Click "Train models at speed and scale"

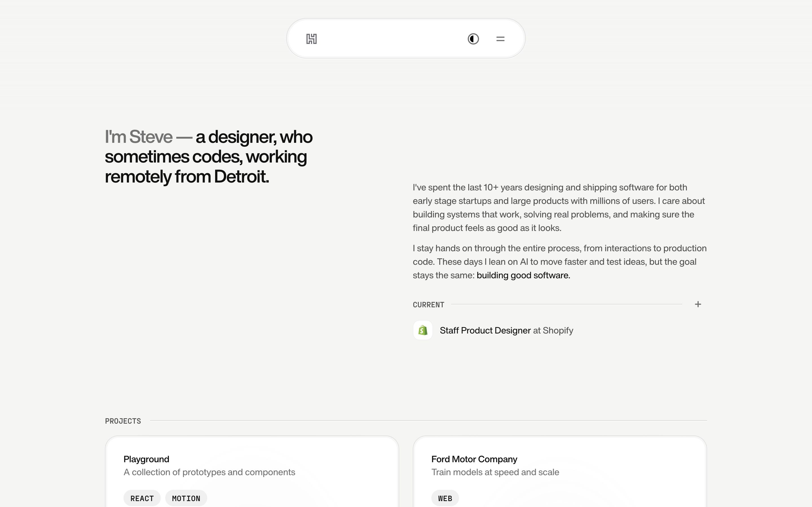(x=495, y=472)
